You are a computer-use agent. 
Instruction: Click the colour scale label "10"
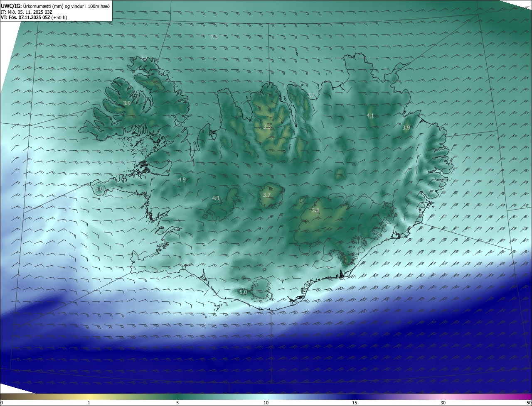tap(266, 403)
